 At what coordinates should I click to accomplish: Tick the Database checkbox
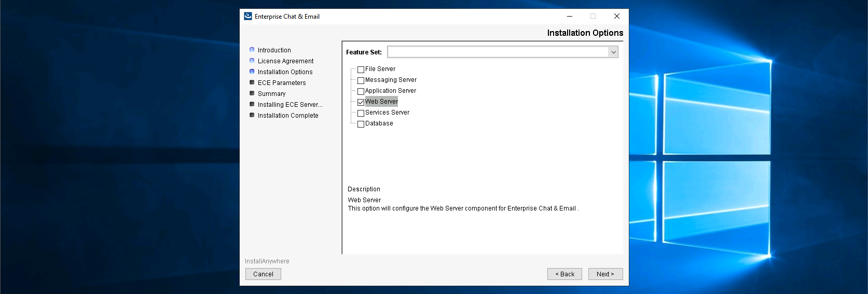tap(361, 124)
